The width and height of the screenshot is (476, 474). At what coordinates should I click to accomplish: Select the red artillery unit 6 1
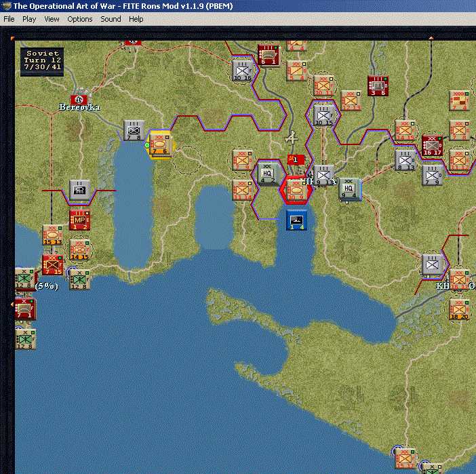[268, 55]
